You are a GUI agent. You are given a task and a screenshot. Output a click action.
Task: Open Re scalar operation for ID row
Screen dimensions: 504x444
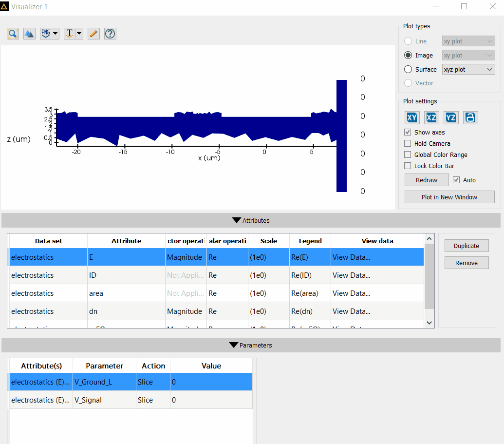pos(227,275)
